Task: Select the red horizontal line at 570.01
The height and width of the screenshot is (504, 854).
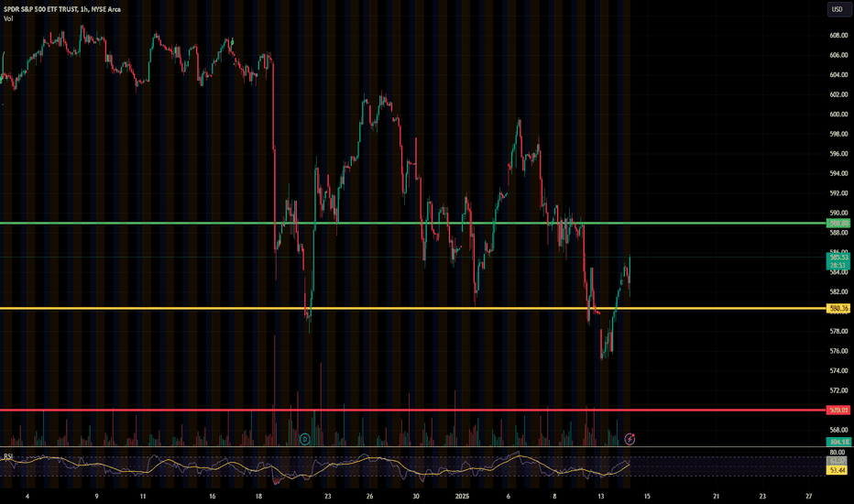Action: (413, 410)
